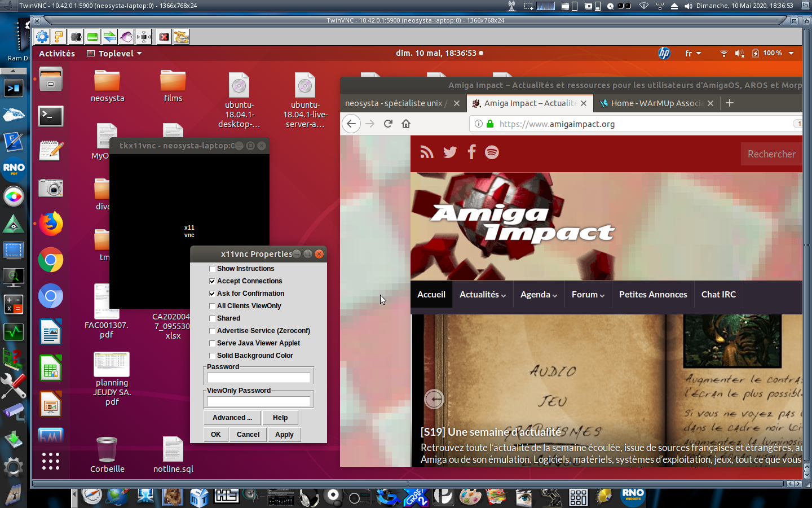Click the green screen toolbar icon
The width and height of the screenshot is (812, 508).
click(x=92, y=37)
